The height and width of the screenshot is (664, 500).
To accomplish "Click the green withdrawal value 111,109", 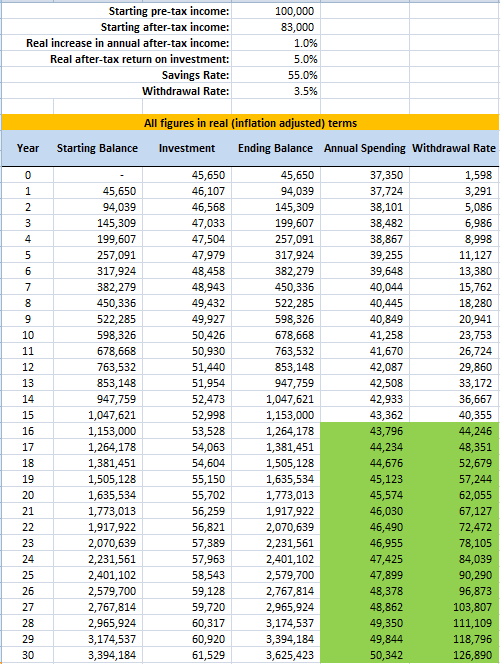I will 472,623.
